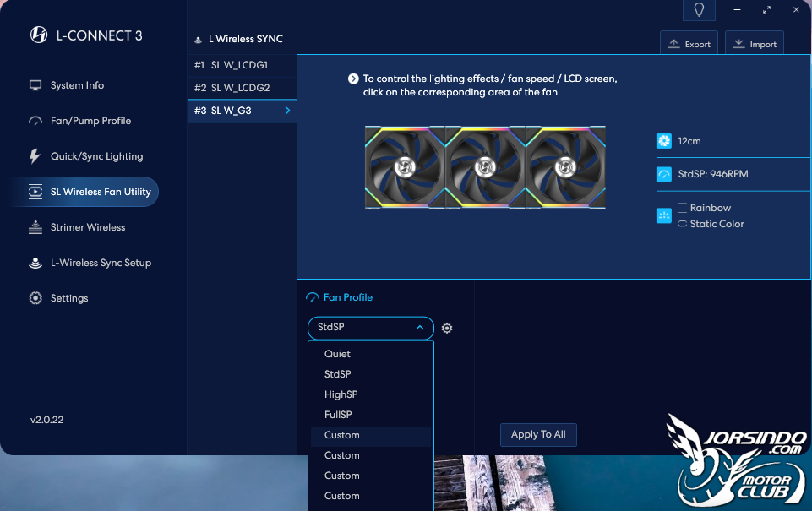Click the L-CONNECT 3 logo icon
This screenshot has width=812, height=511.
39,35
